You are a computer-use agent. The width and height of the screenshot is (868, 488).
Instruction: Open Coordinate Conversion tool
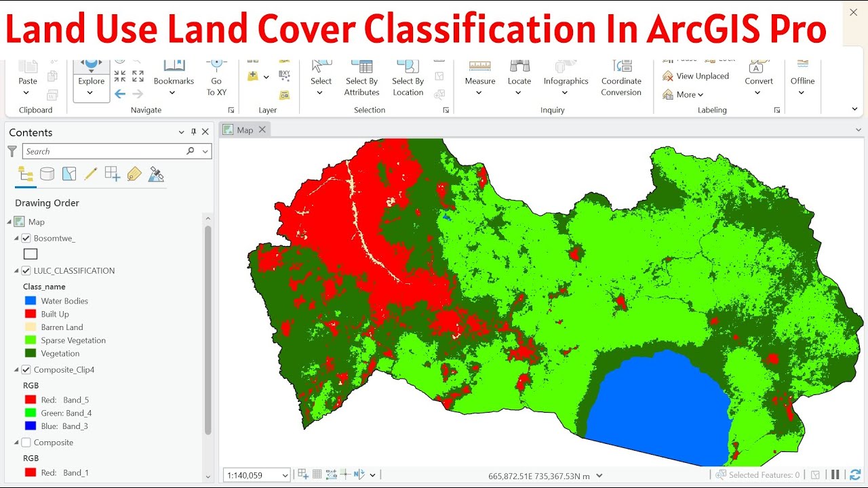click(x=621, y=78)
